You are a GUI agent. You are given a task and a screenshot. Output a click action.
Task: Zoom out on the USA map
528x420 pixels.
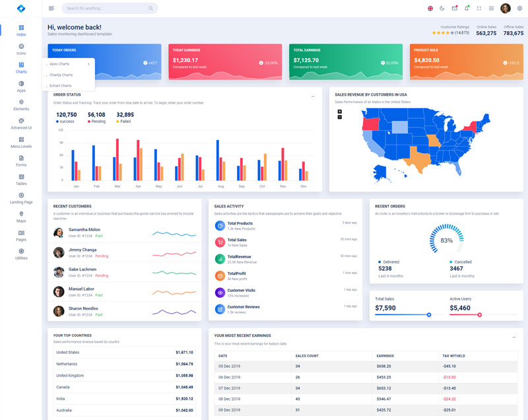340,117
